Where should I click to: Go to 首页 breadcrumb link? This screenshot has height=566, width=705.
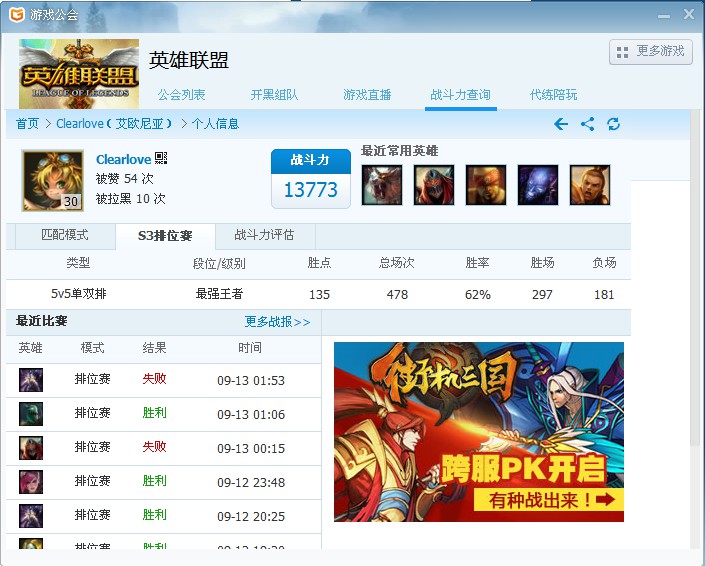27,124
